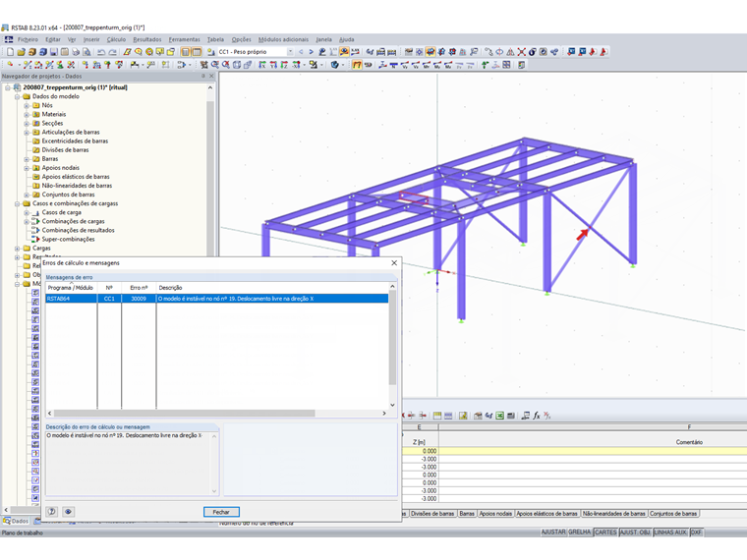This screenshot has width=747, height=560.
Task: Click the Save diskette toolbar icon
Action: 54,52
